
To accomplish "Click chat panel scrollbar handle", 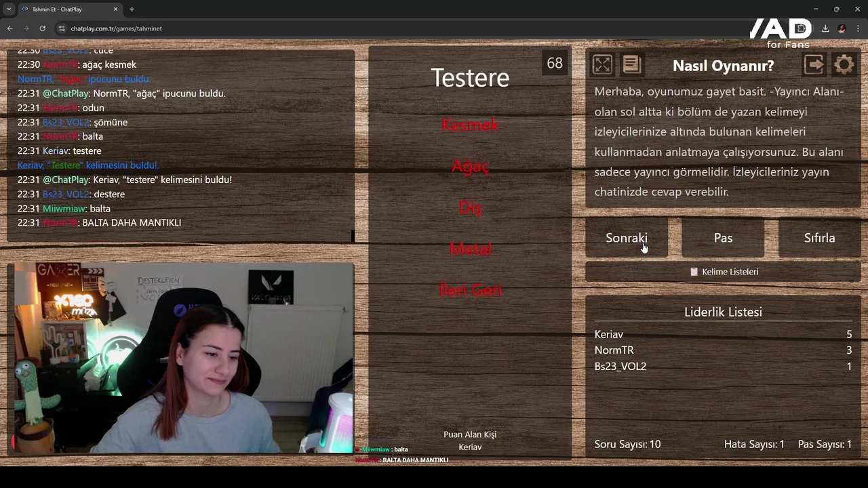I will [353, 236].
